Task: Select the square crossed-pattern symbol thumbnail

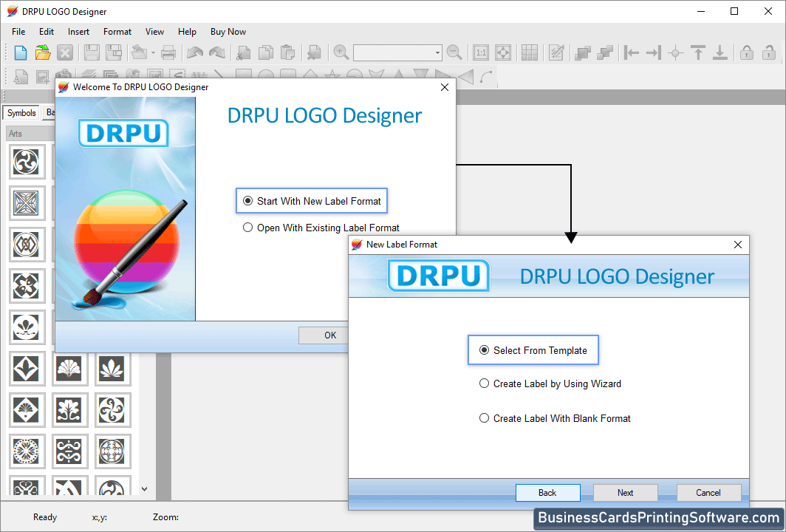Action: pos(26,203)
